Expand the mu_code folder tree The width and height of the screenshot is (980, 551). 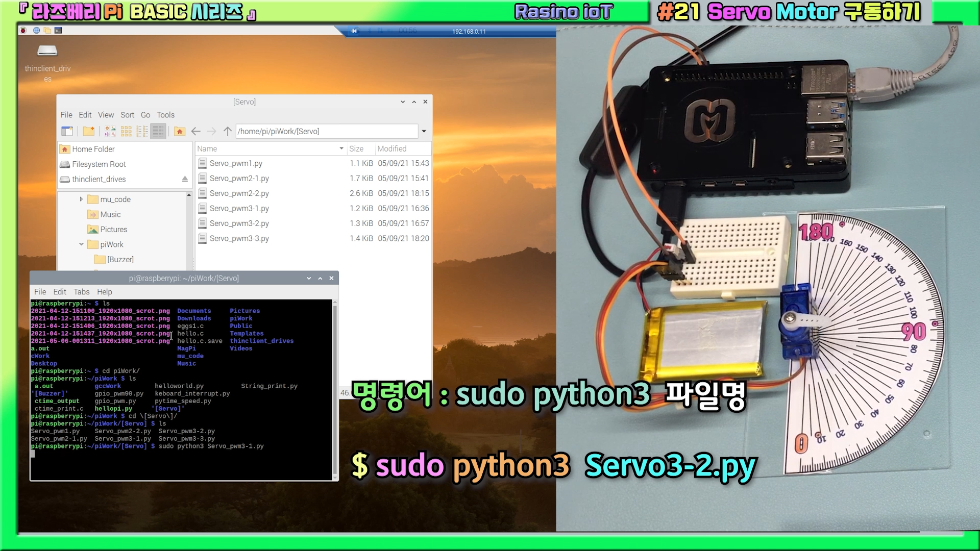(x=81, y=199)
